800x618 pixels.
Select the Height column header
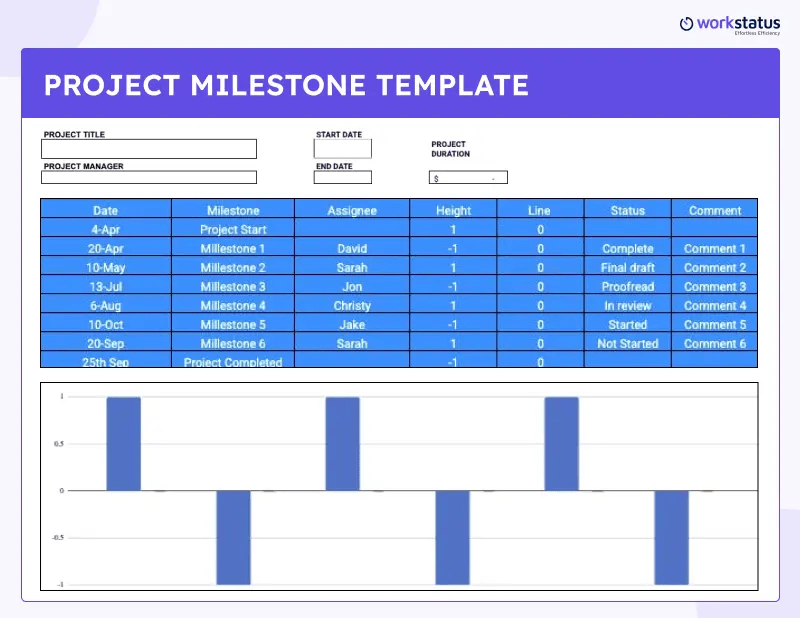coord(453,210)
